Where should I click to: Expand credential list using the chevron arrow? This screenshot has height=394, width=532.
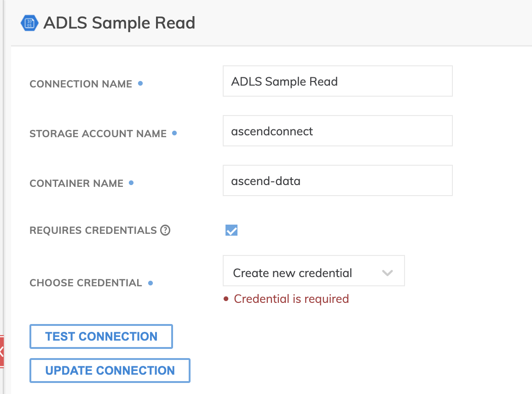[x=387, y=273]
